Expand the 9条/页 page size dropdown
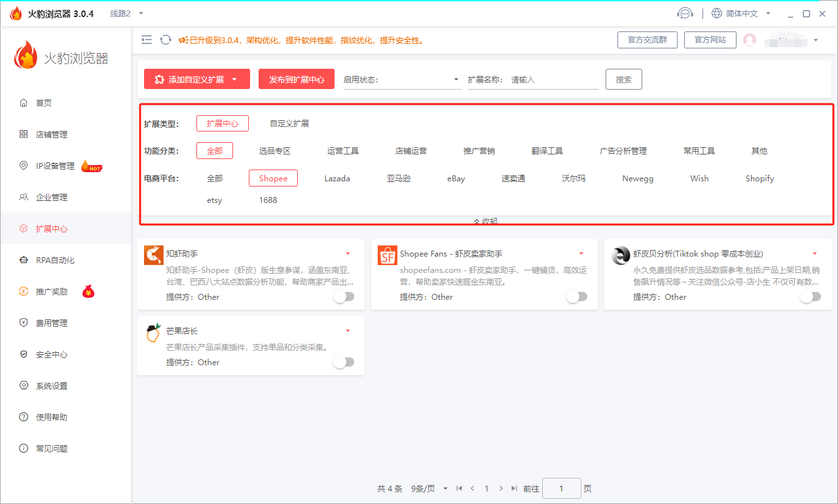This screenshot has height=504, width=838. (429, 488)
